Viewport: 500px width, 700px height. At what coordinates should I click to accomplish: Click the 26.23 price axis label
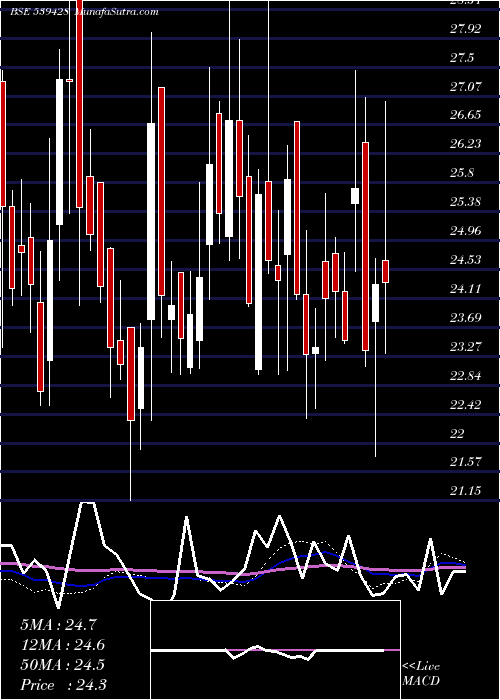coord(466,144)
